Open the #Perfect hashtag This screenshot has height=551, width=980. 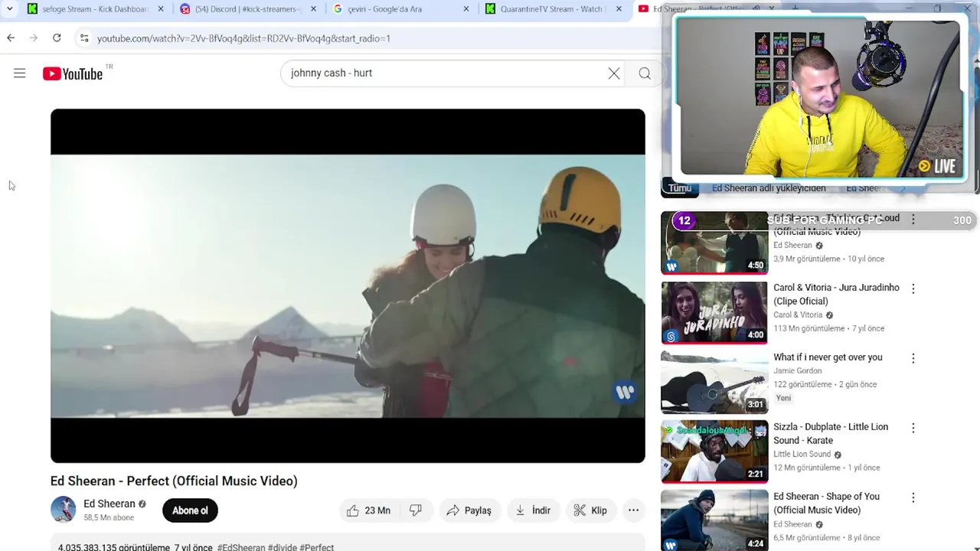(x=317, y=548)
